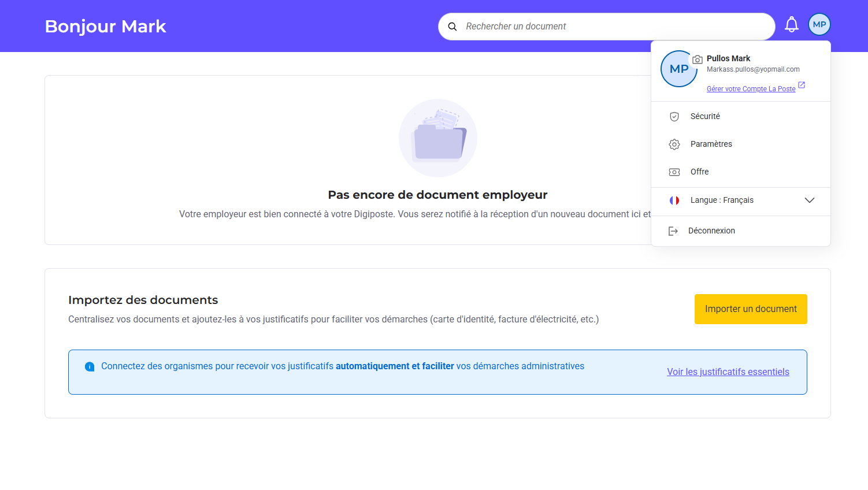This screenshot has height=490, width=868.
Task: Open Sécurité from the profile menu
Action: (x=705, y=117)
